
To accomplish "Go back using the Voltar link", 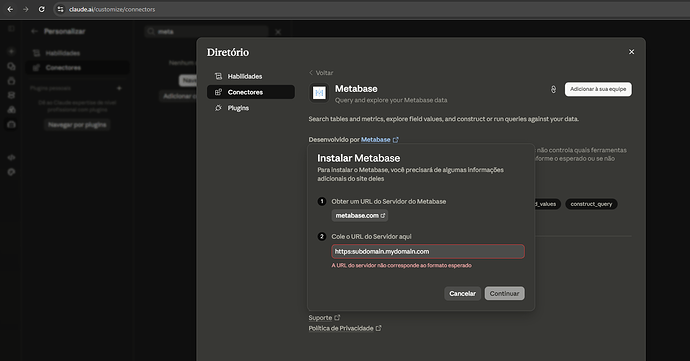I will pos(321,73).
